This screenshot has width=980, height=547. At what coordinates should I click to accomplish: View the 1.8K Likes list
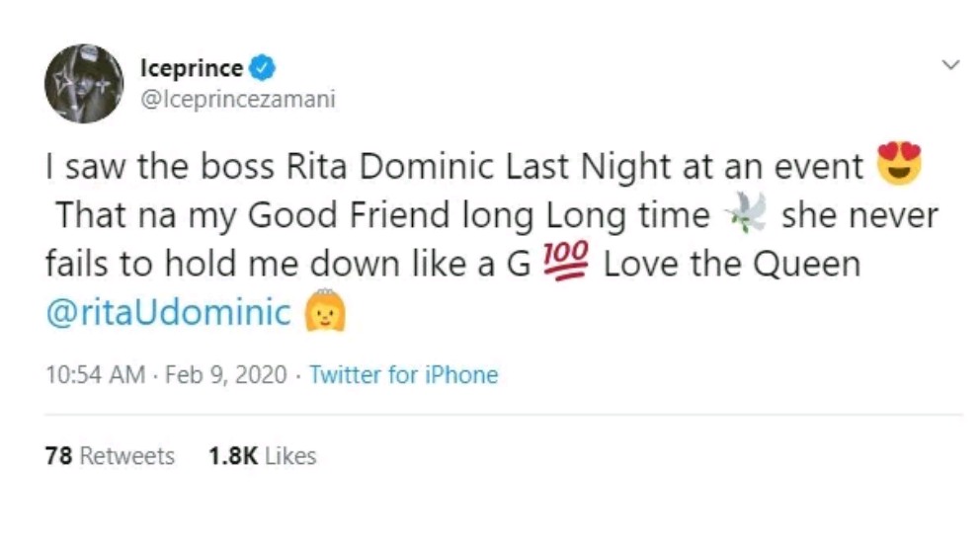262,456
